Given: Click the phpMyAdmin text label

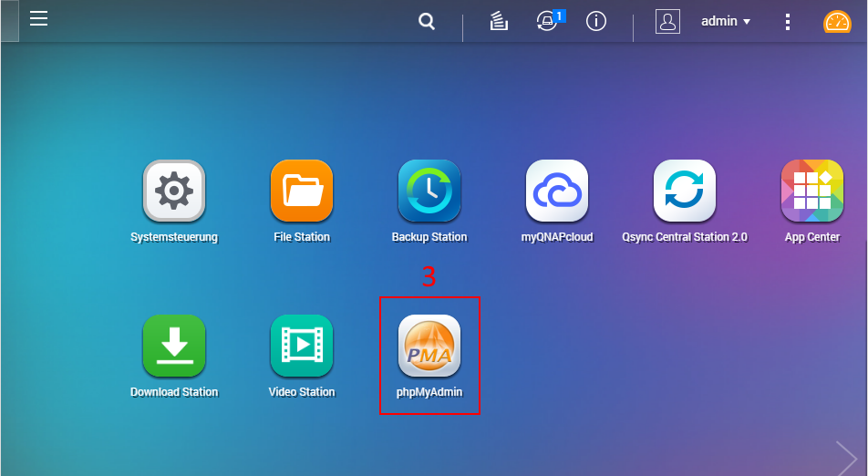Looking at the screenshot, I should tap(429, 392).
